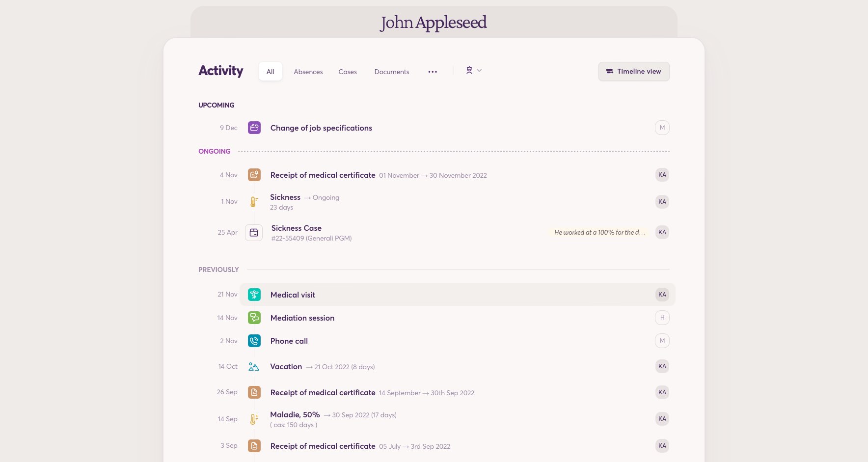Viewport: 868px width, 462px height.
Task: Click the Maladie 50% thermometer icon
Action: tap(254, 419)
